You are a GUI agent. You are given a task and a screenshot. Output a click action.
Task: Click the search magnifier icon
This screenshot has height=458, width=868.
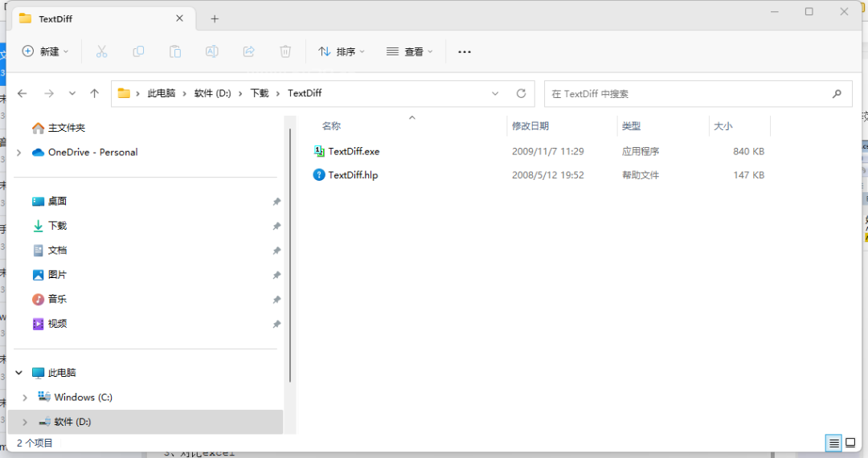point(837,93)
